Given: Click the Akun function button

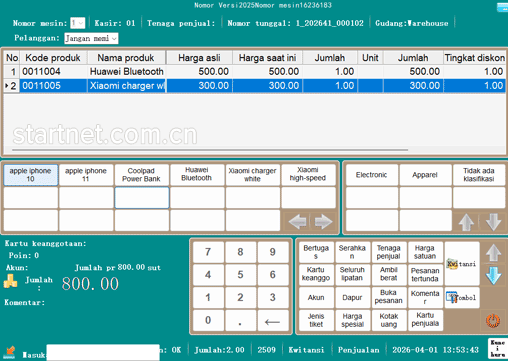Looking at the screenshot, I should pos(316,297).
